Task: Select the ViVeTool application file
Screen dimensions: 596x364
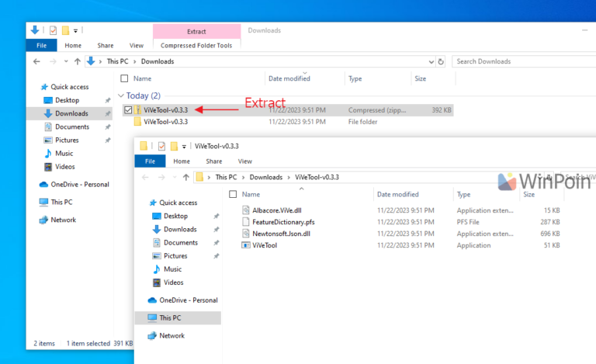Action: click(265, 246)
